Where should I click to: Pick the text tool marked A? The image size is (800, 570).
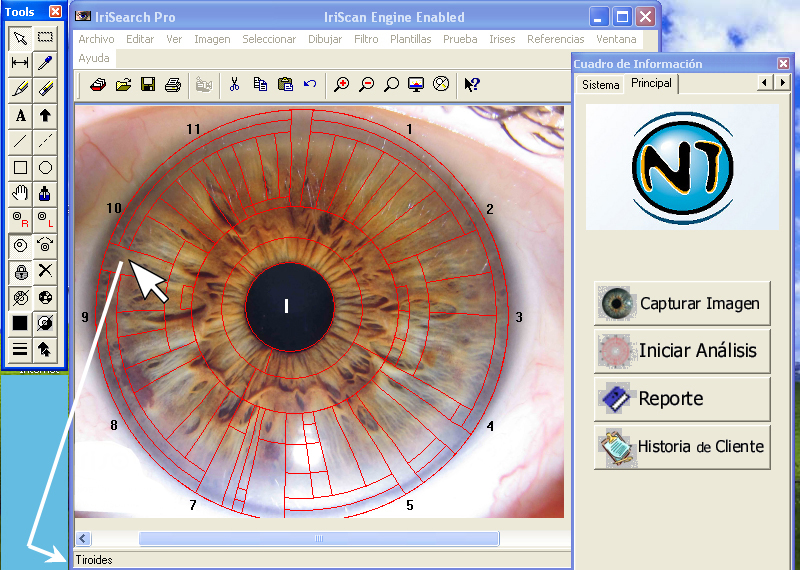pos(20,115)
